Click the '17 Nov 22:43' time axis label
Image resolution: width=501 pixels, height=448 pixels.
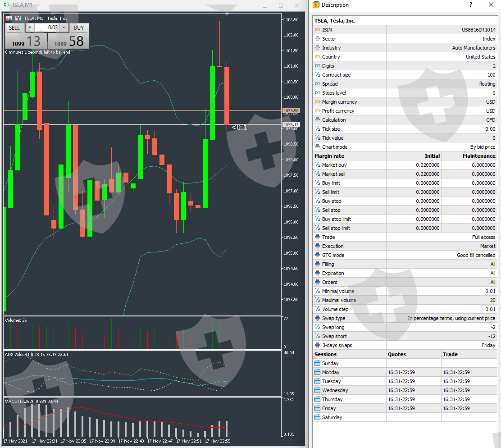[131, 441]
